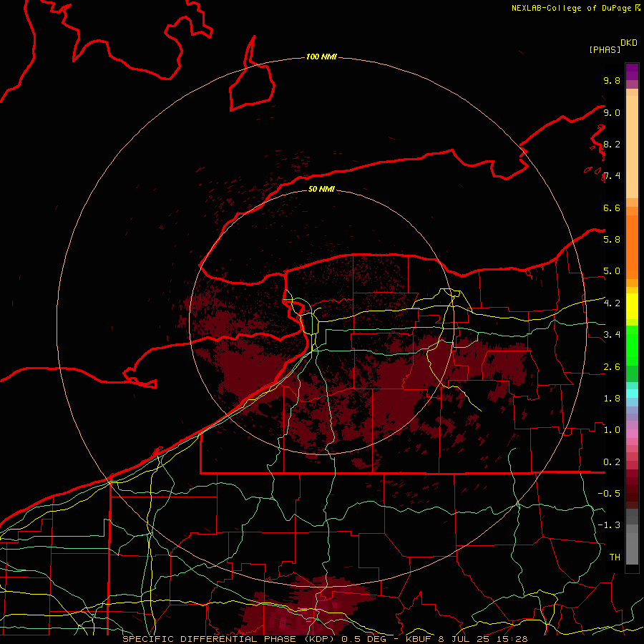Screen dimensions: 644x644
Task: Click the KBUF 8 JUL 25 15:28 timestamp
Action: point(467,639)
